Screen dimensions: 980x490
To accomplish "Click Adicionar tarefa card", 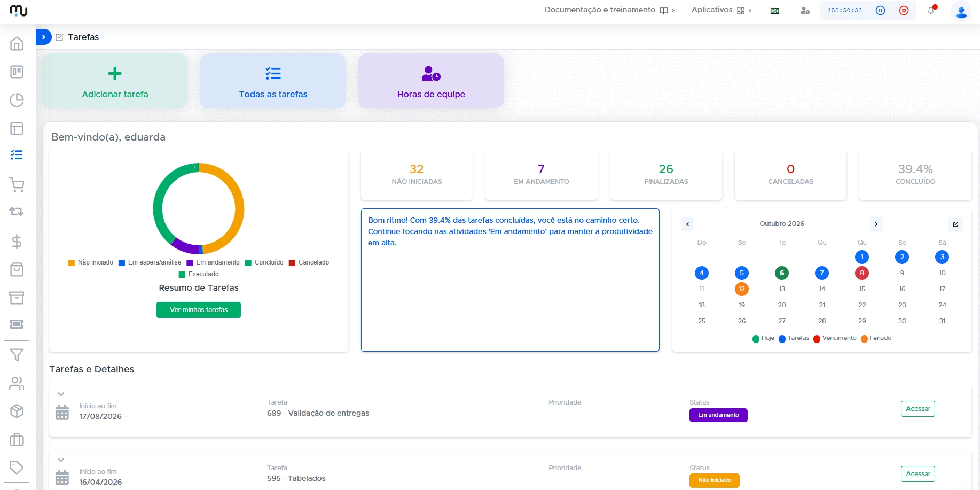I will click(115, 81).
